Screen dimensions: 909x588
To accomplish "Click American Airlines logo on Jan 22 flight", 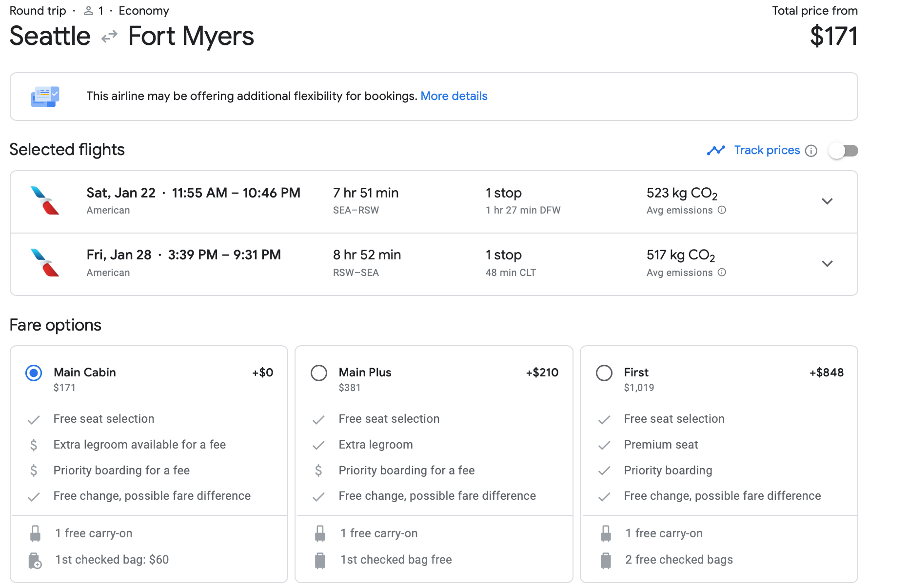I will tap(45, 200).
